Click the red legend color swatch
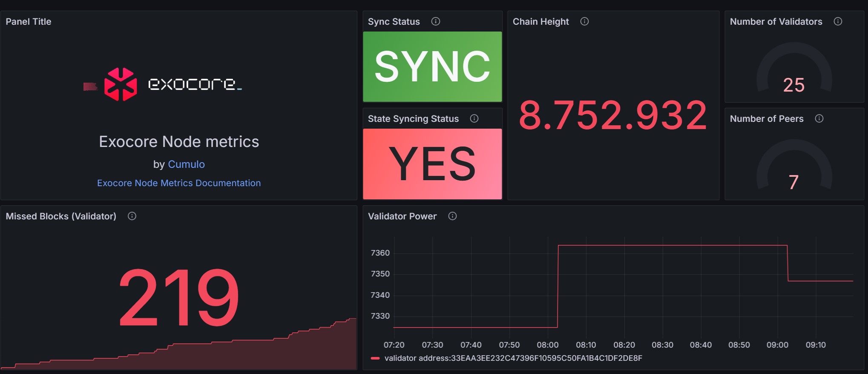The width and height of the screenshot is (868, 374). pyautogui.click(x=375, y=358)
